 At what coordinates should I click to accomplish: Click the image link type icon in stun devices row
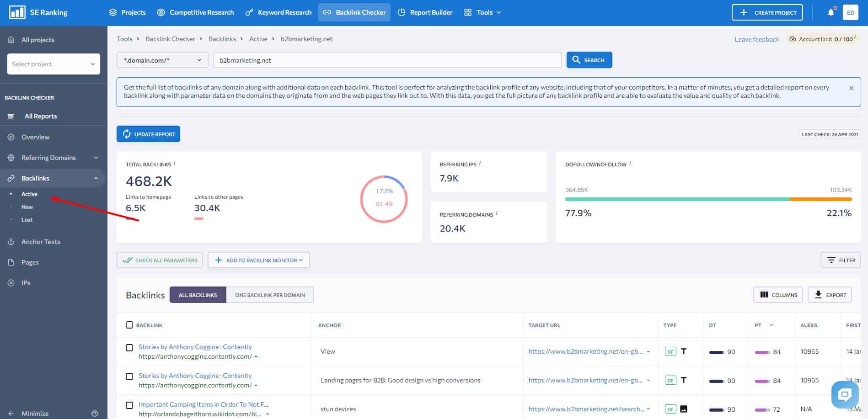tap(684, 409)
